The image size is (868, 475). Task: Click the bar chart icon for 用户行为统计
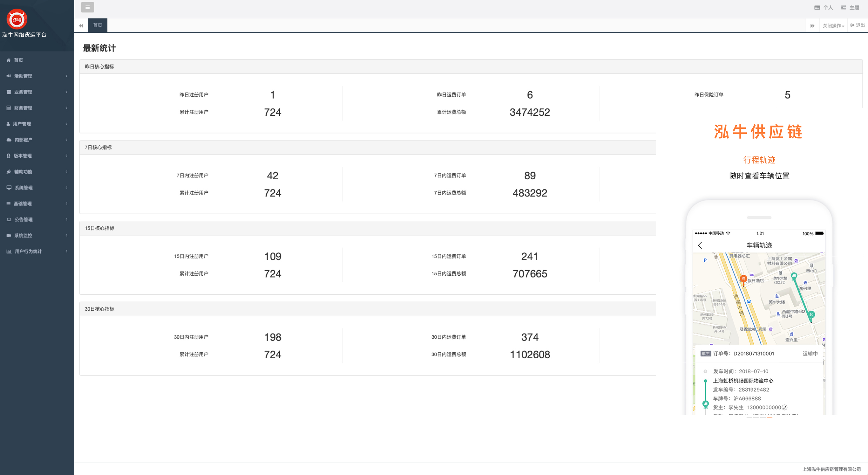point(9,251)
